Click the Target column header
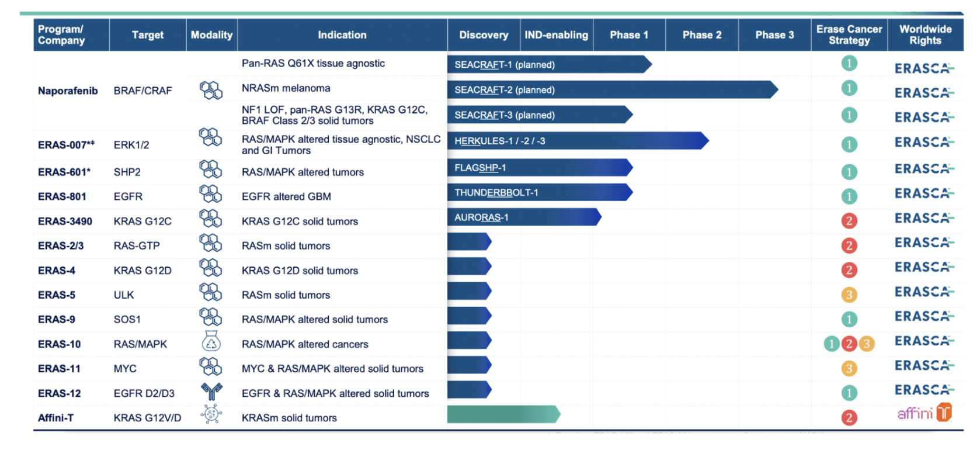The image size is (980, 457). [x=148, y=34]
